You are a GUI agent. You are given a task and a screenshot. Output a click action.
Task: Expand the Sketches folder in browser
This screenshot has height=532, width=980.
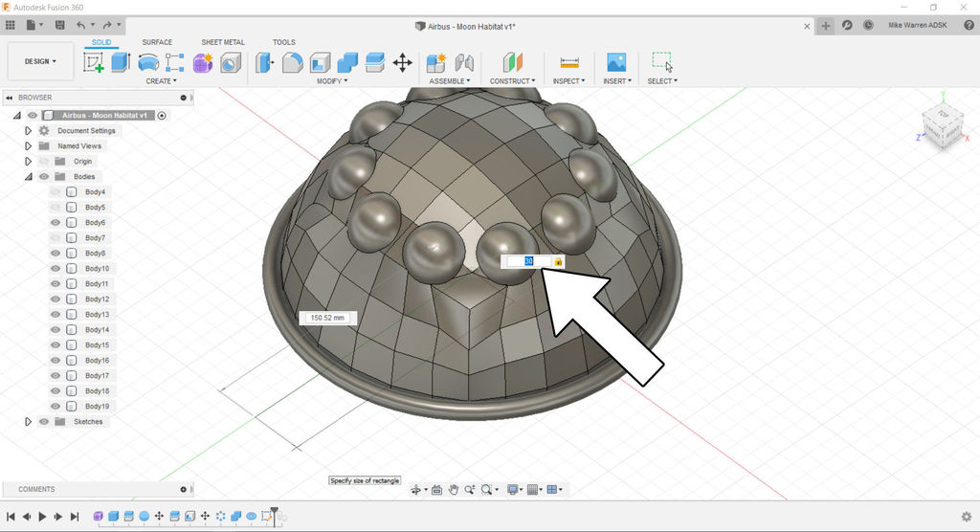point(29,422)
